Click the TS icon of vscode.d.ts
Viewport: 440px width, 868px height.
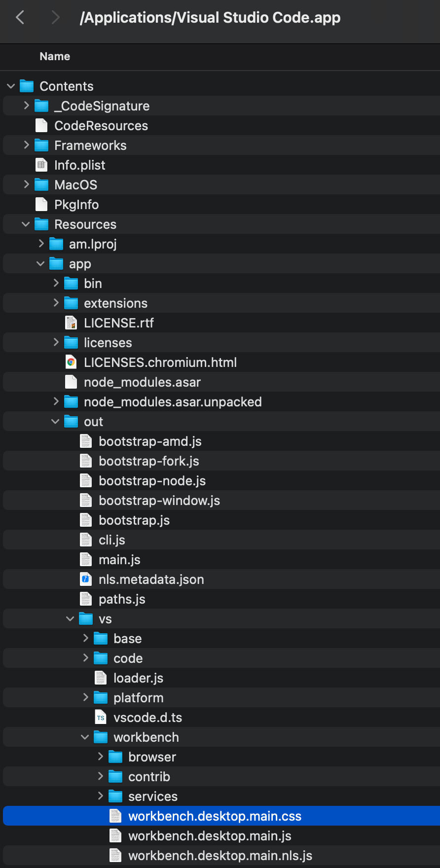[x=101, y=718]
